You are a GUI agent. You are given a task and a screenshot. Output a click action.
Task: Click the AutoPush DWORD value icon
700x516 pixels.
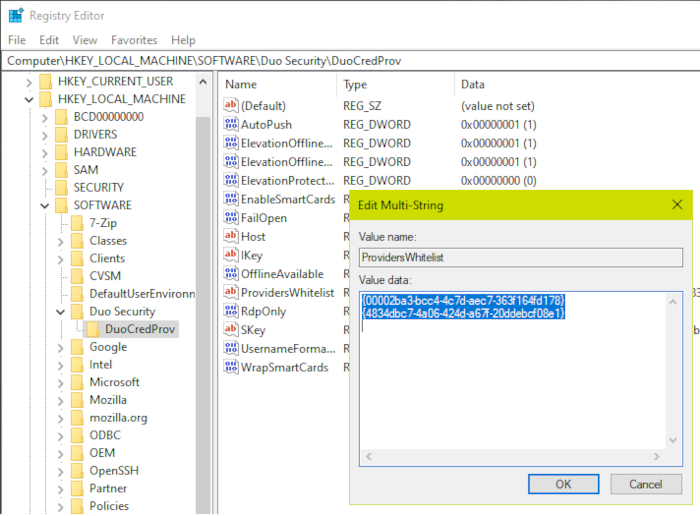click(231, 125)
